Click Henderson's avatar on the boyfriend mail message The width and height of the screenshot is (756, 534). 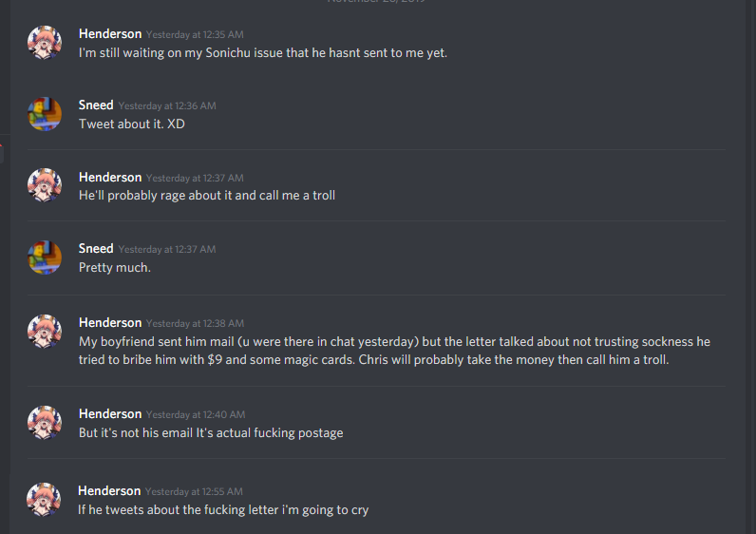pos(45,332)
